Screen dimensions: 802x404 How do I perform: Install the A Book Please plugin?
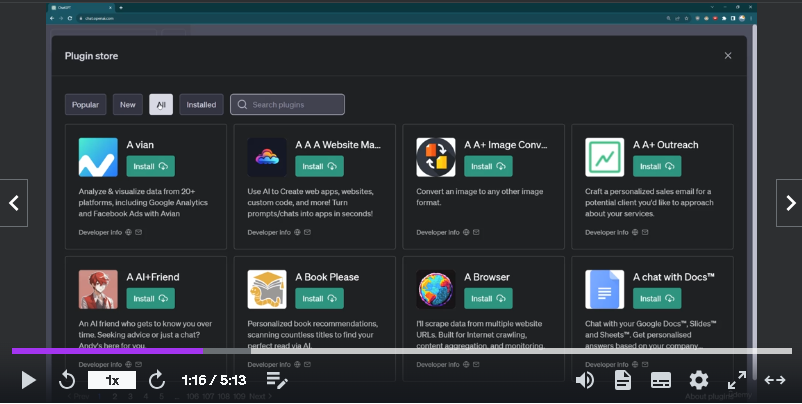click(x=319, y=299)
